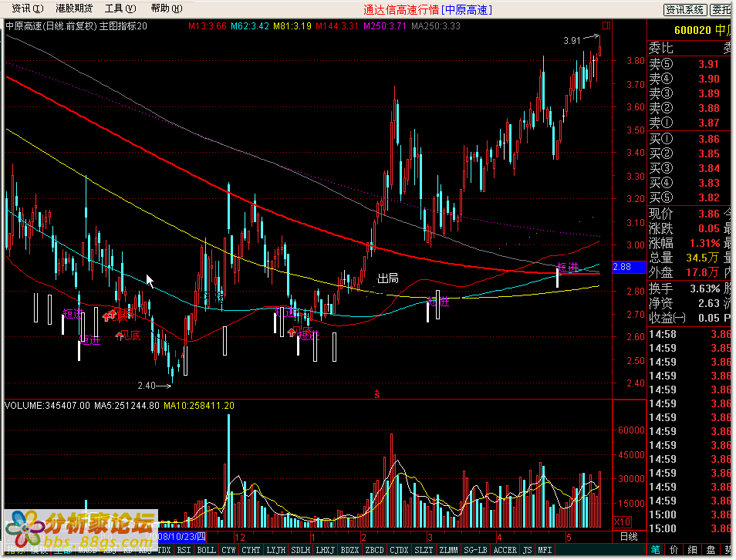
Task: Click the MA5:251244.80 volume label
Action: coord(127,406)
